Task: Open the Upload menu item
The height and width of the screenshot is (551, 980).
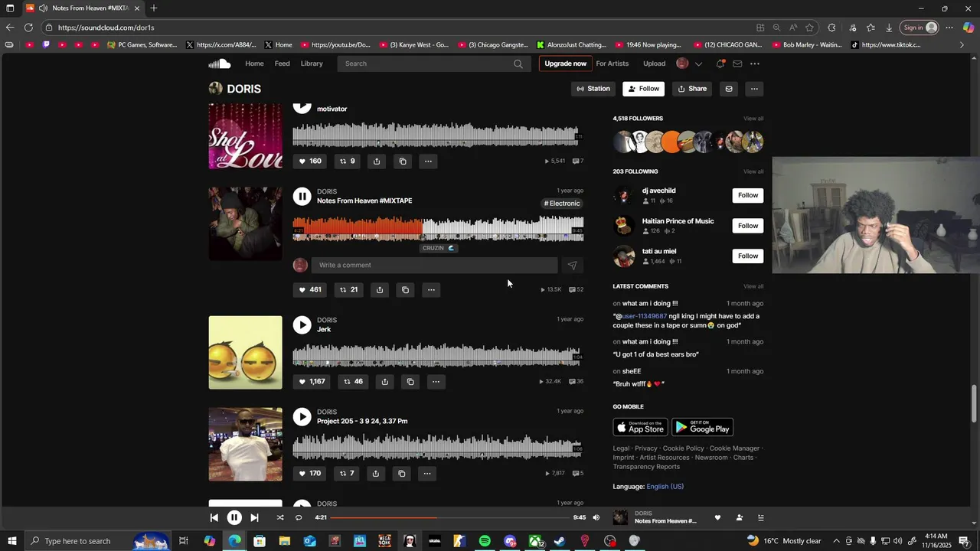Action: click(x=654, y=64)
